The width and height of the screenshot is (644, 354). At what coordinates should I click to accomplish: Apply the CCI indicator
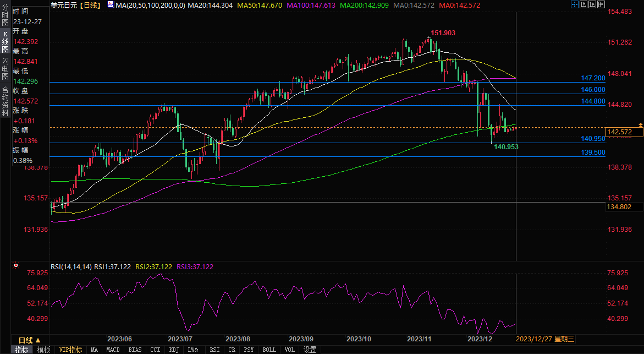155,350
